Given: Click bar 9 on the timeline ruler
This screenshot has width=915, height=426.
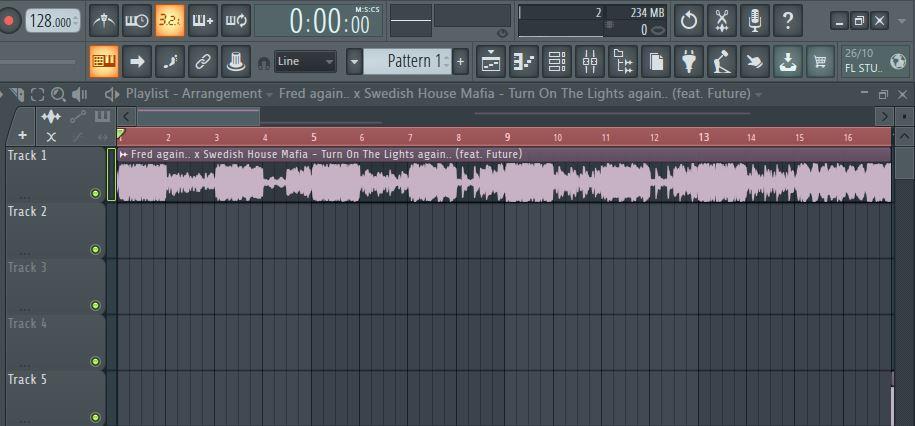Looking at the screenshot, I should point(508,138).
